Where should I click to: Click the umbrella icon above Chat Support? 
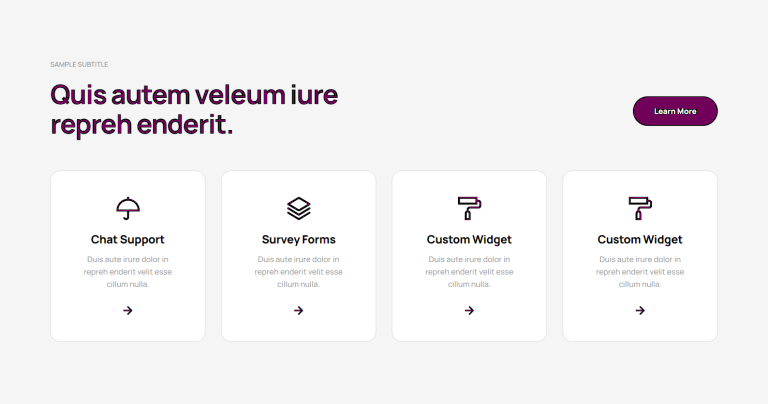click(128, 209)
